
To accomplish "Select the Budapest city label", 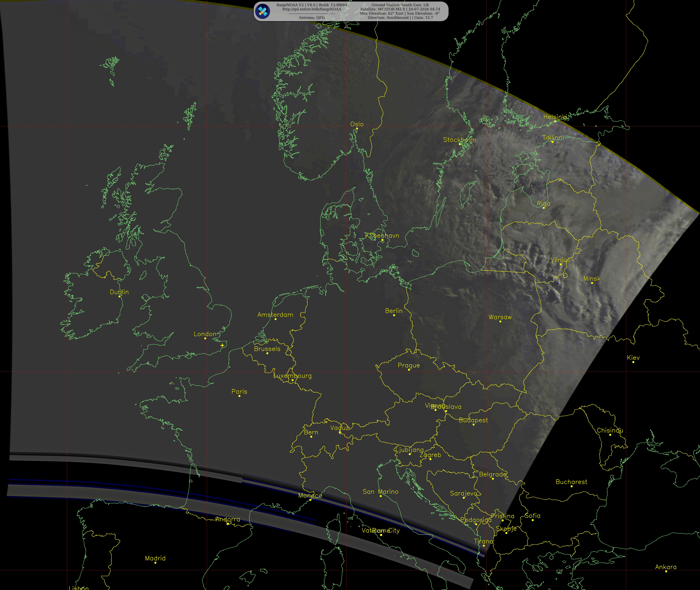I will (473, 420).
